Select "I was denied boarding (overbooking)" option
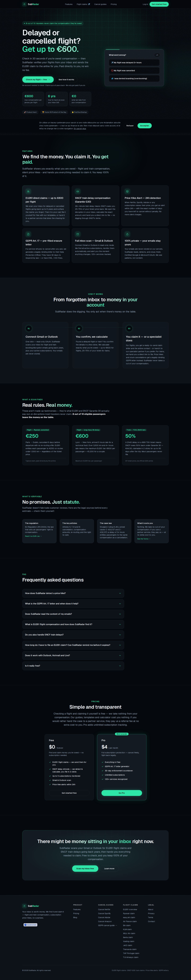This screenshot has width=191, height=980. pyautogui.click(x=134, y=78)
